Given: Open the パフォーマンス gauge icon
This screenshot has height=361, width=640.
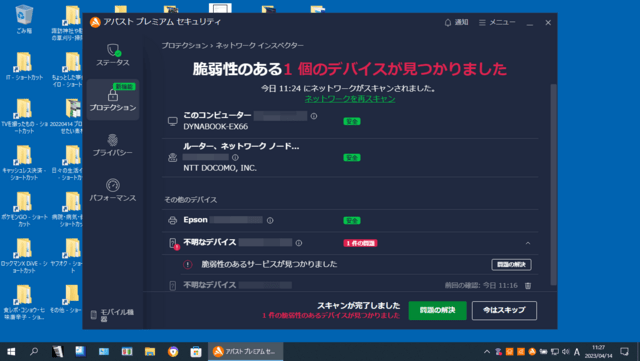Looking at the screenshot, I should point(113,185).
